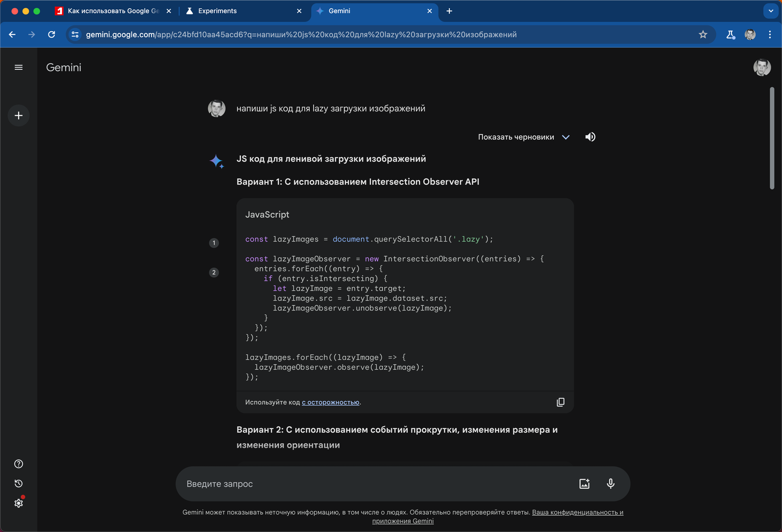
Task: Open Chrome profile avatar in toolbar
Action: (x=750, y=34)
